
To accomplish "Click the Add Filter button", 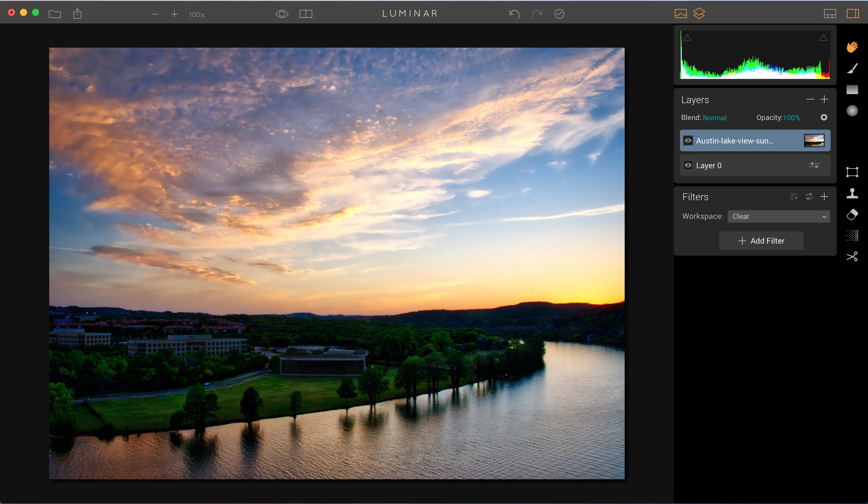I will (x=761, y=241).
